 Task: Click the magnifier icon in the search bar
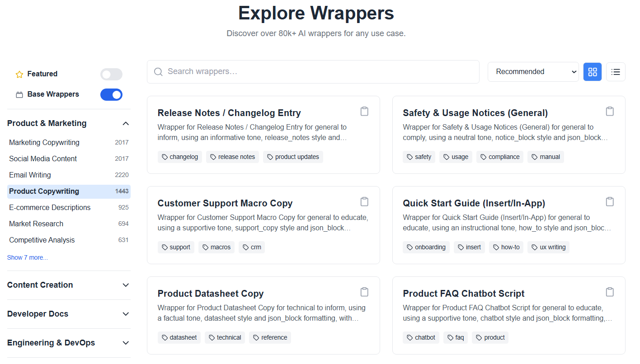pyautogui.click(x=158, y=71)
